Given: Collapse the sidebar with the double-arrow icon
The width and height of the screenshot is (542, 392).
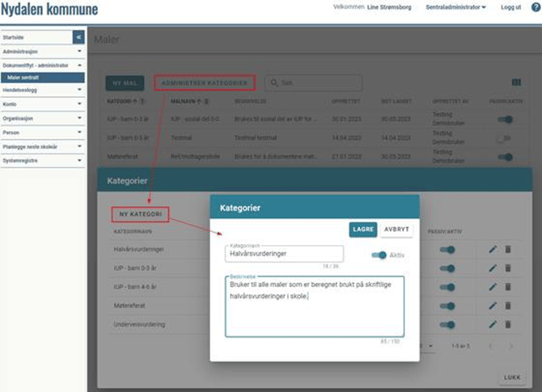Looking at the screenshot, I should pos(78,37).
